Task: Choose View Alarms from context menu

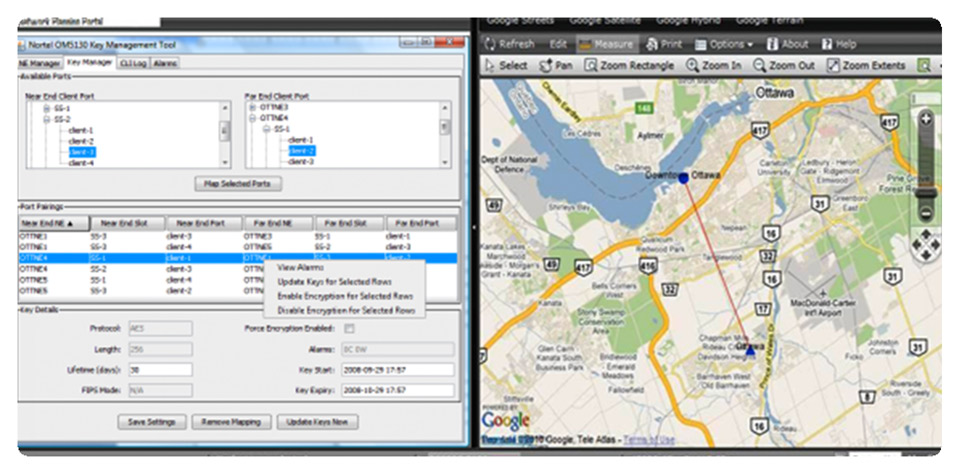Action: (x=301, y=267)
